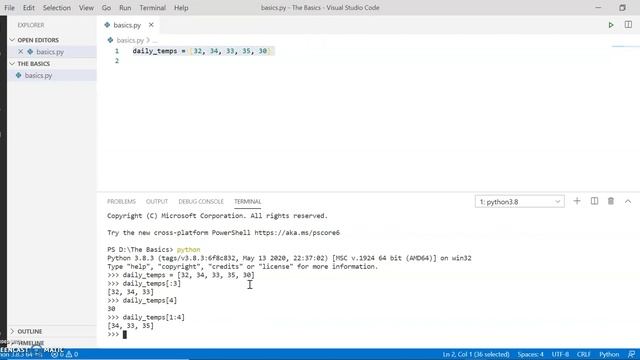Minimize the Visual Studio Code window

tap(598, 8)
